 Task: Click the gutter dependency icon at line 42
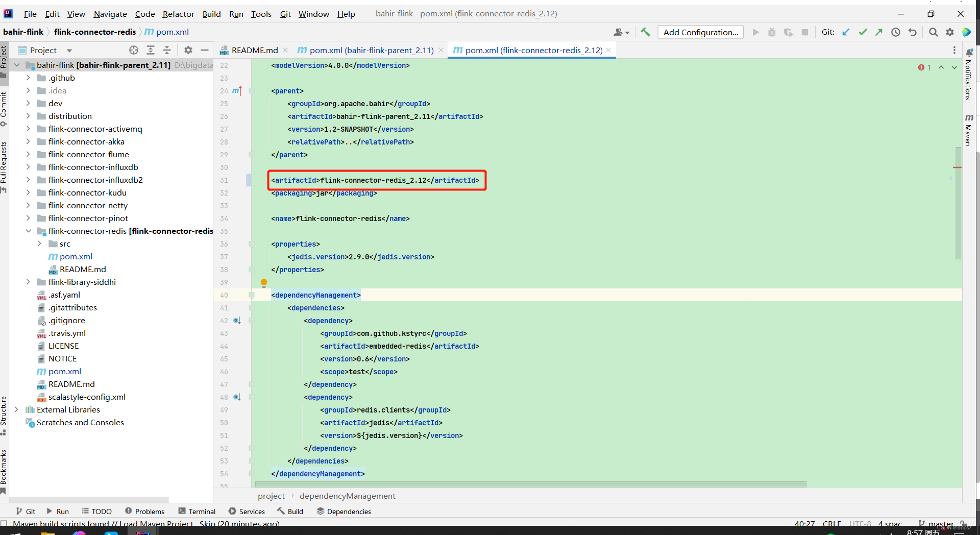point(237,321)
